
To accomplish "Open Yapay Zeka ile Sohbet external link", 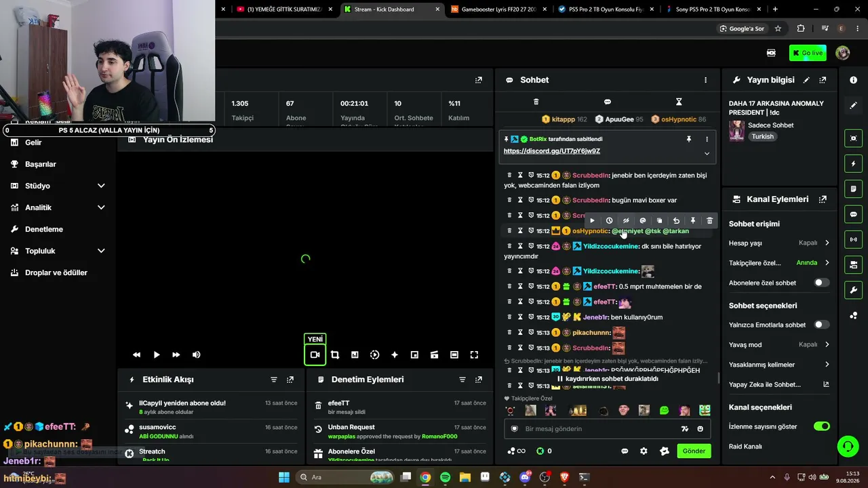I will [826, 384].
